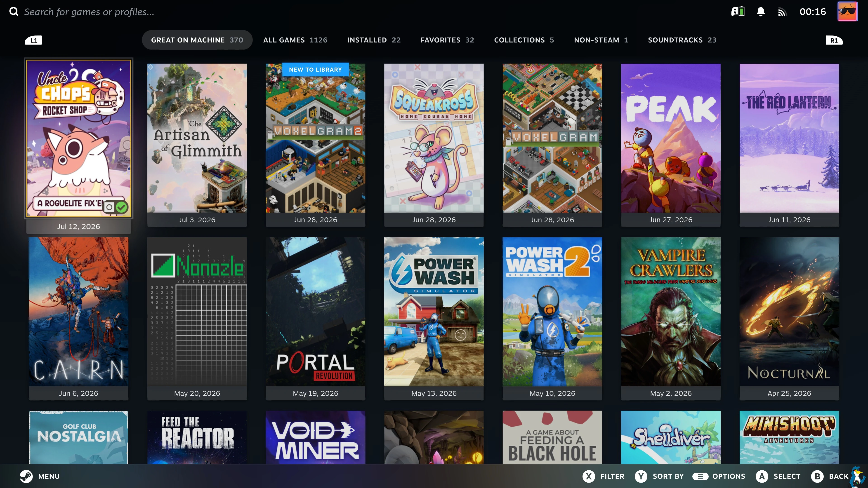Open PowerWash Simulator cover
The height and width of the screenshot is (488, 868).
434,312
